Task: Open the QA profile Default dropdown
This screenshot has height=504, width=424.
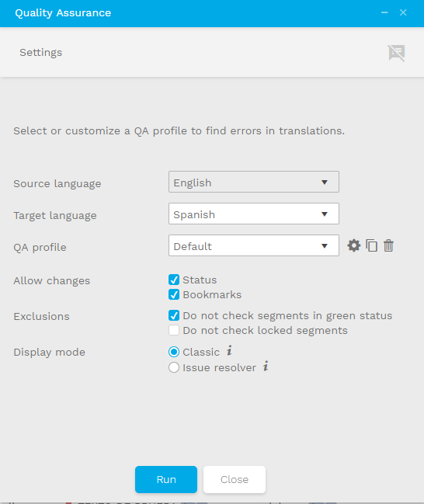Action: coord(254,245)
